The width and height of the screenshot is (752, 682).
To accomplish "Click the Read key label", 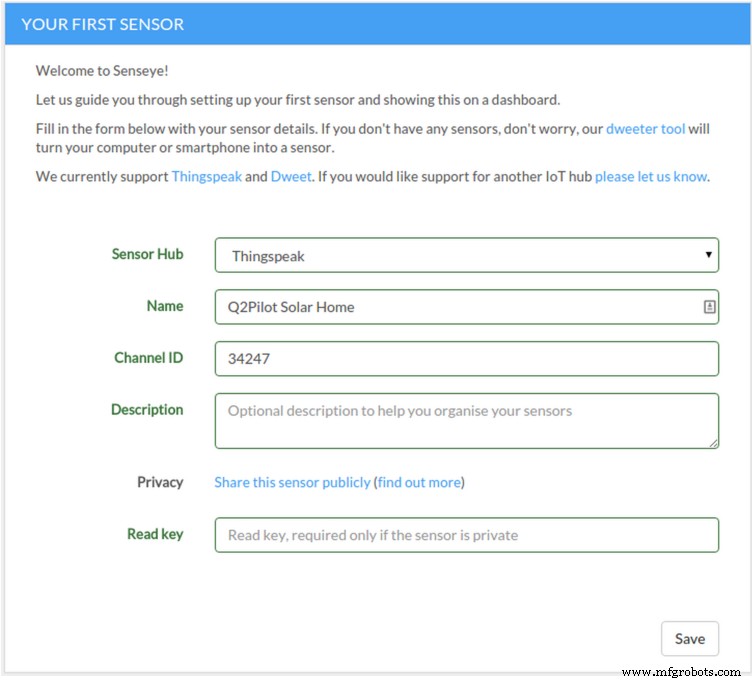I will pos(155,534).
